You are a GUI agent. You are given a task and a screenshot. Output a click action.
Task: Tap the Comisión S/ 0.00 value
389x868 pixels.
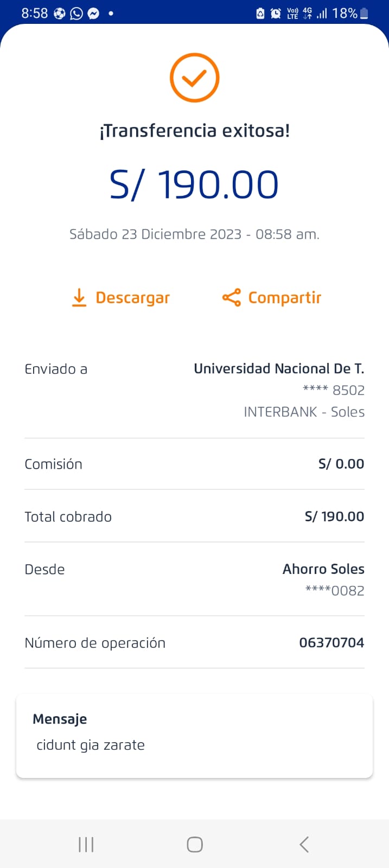click(x=341, y=464)
